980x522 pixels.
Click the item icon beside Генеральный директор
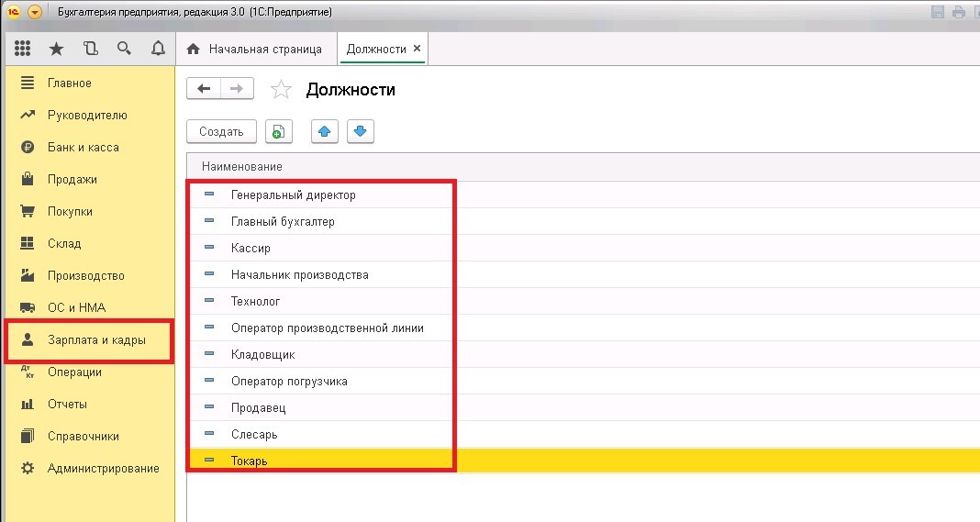click(x=209, y=194)
